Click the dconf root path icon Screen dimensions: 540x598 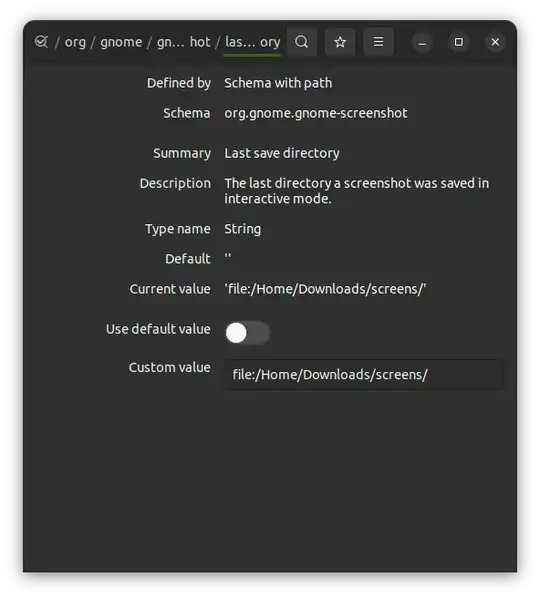(x=41, y=42)
